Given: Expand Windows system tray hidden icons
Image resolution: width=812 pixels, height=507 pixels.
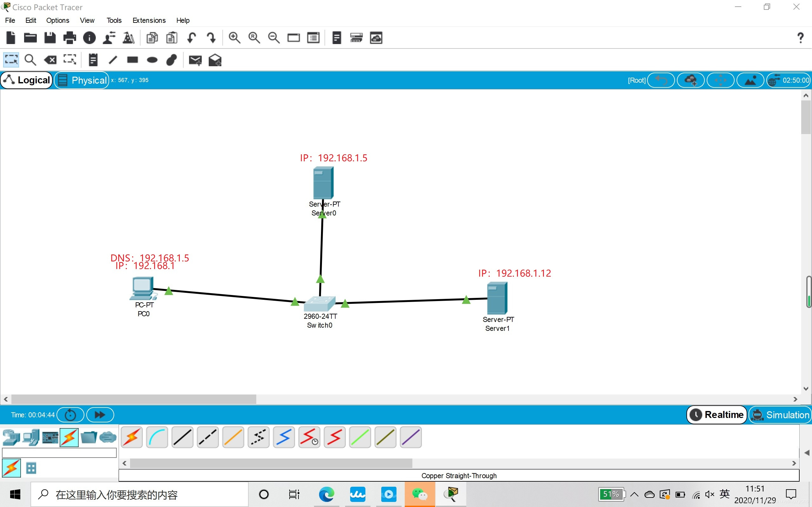Looking at the screenshot, I should [x=634, y=494].
